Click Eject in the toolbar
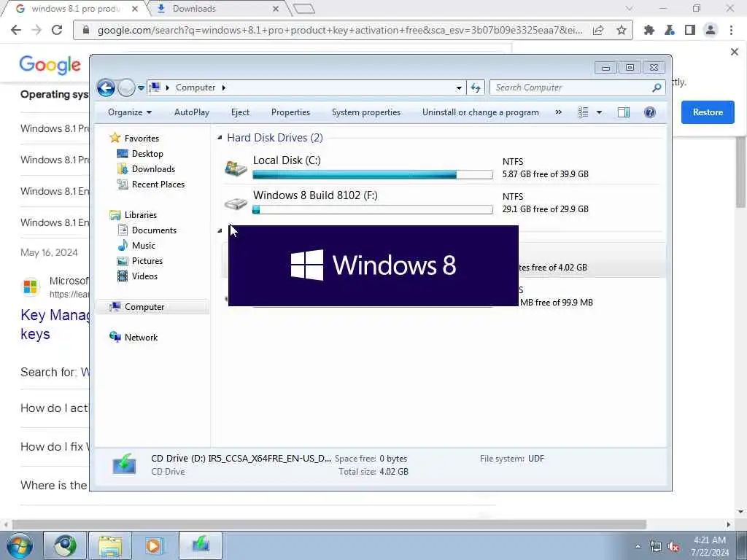This screenshot has height=560, width=747. 240,112
